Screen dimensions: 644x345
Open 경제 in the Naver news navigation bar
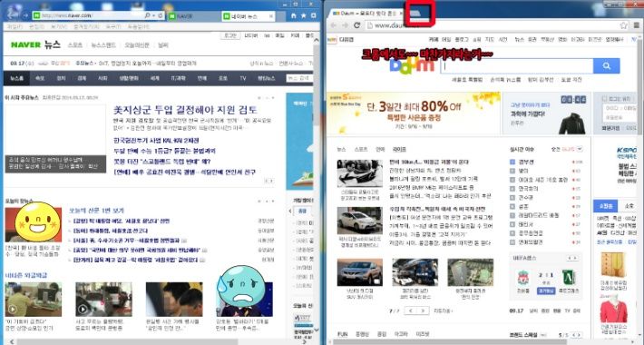(x=82, y=78)
